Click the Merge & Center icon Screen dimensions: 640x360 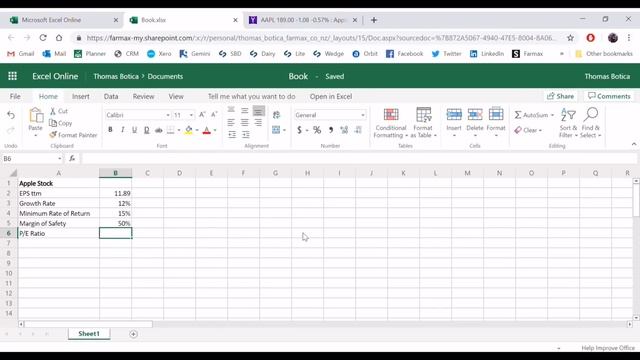tap(276, 130)
